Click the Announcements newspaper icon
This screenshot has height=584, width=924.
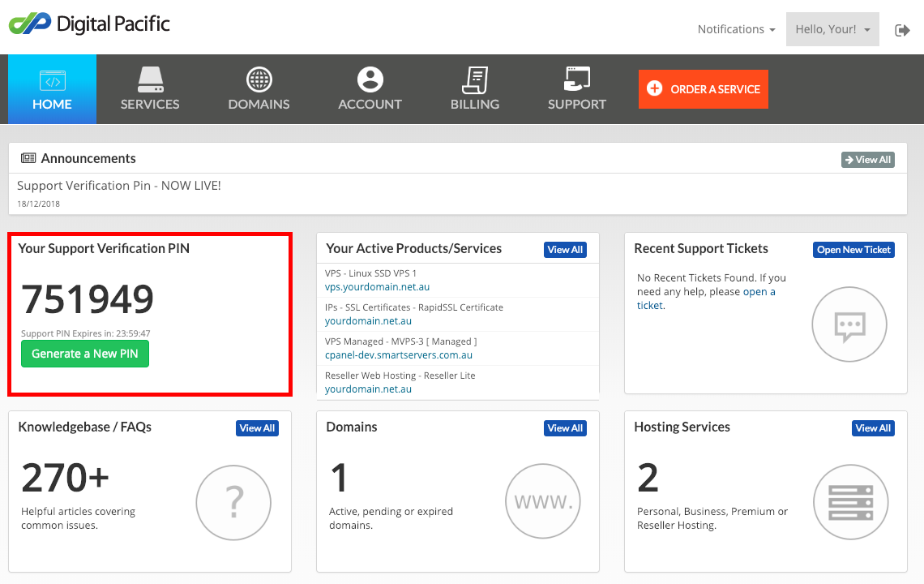pyautogui.click(x=28, y=158)
